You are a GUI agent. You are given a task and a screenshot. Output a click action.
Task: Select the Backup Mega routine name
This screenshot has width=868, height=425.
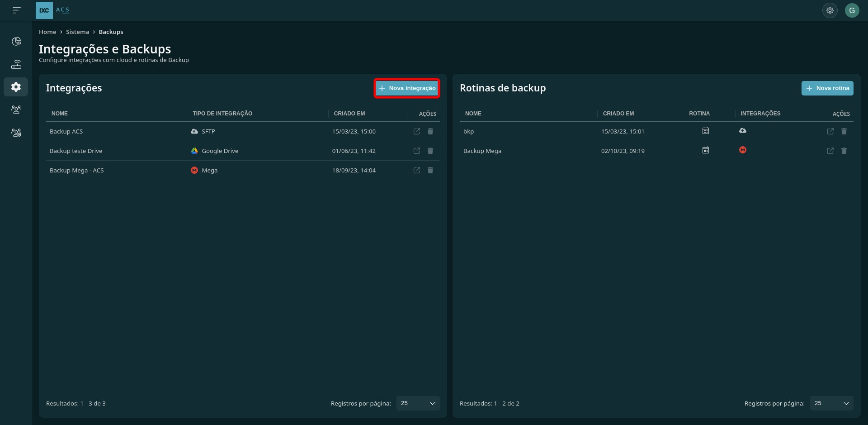click(482, 151)
